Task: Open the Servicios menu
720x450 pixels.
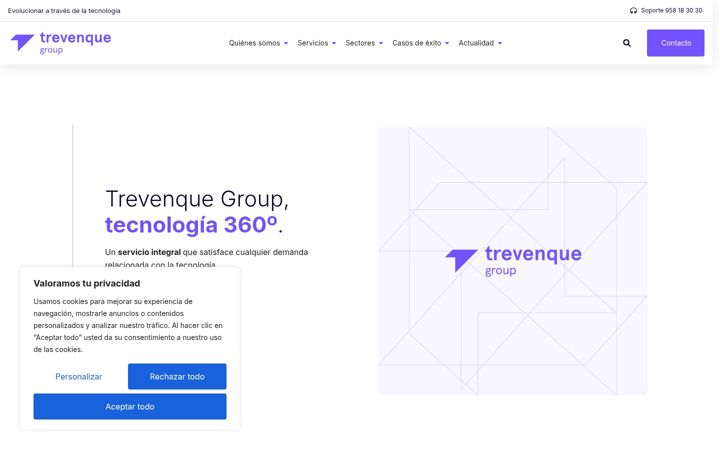Action: point(313,43)
